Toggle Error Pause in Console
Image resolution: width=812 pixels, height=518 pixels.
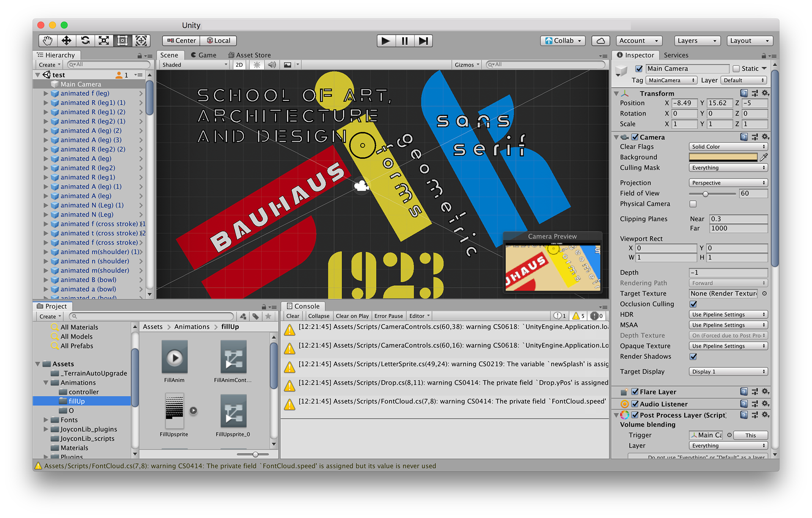click(x=388, y=316)
